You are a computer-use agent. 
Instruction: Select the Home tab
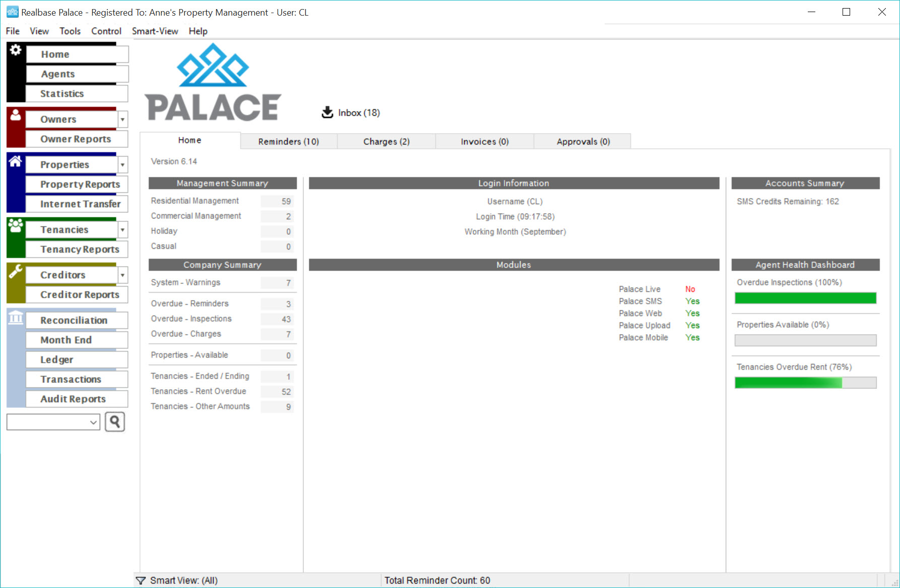(190, 141)
